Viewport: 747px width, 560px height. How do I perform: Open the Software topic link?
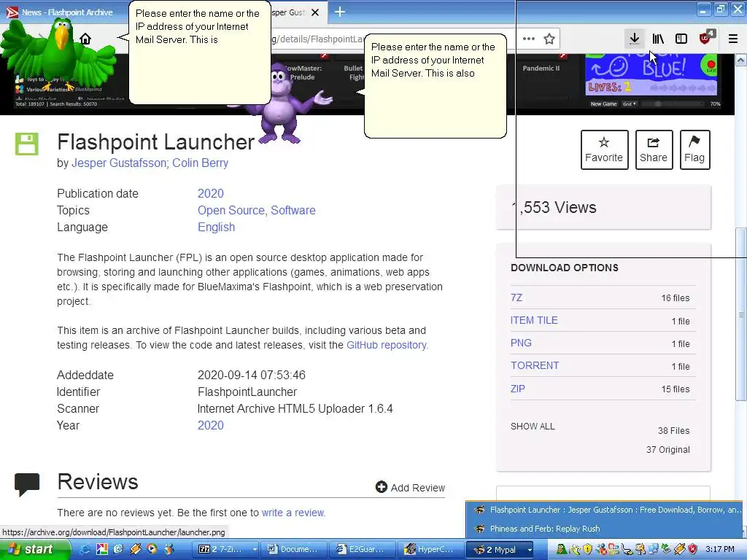tap(293, 210)
